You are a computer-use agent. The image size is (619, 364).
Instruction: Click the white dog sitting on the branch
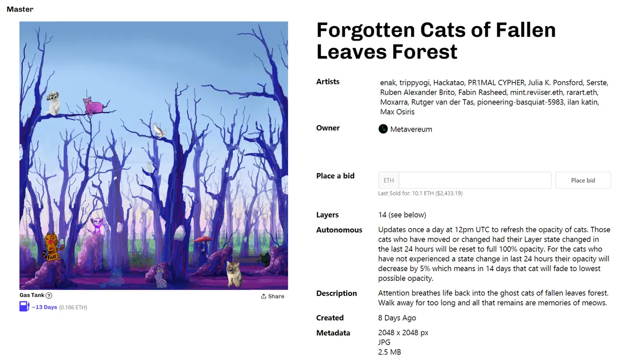coord(53,102)
